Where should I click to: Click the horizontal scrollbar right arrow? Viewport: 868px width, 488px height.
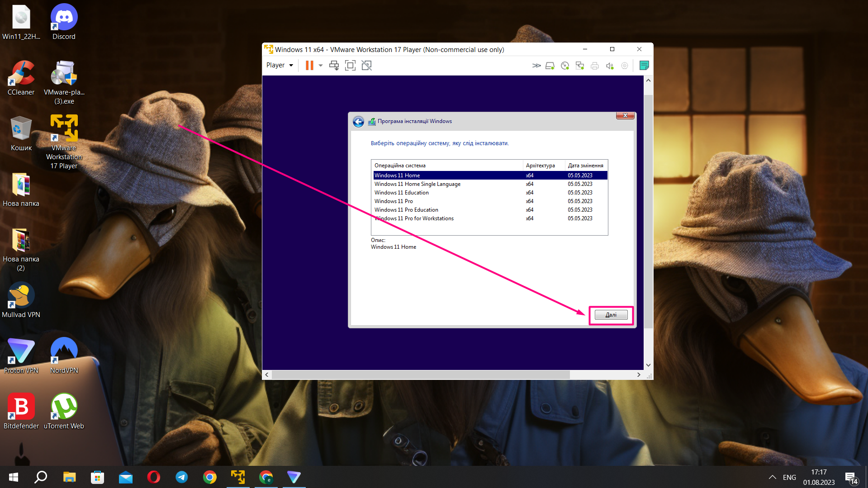639,374
